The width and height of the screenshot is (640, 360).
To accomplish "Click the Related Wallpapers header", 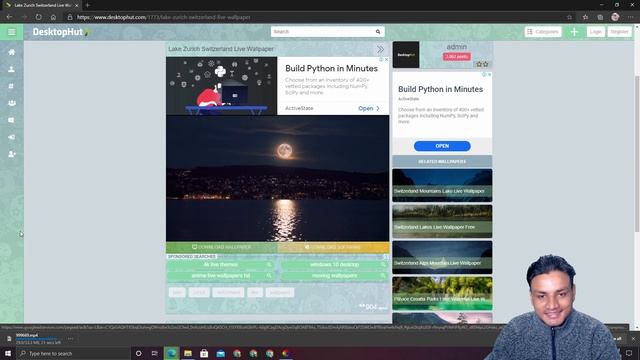I will [442, 162].
